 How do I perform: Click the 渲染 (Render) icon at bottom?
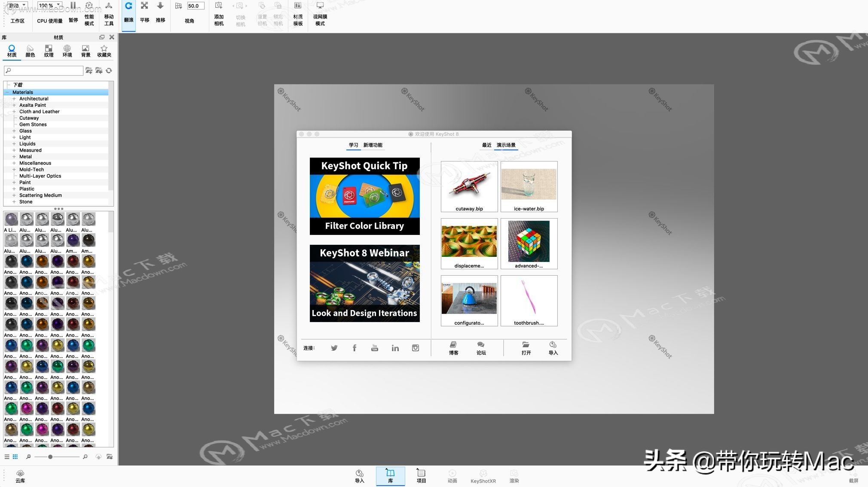click(514, 476)
